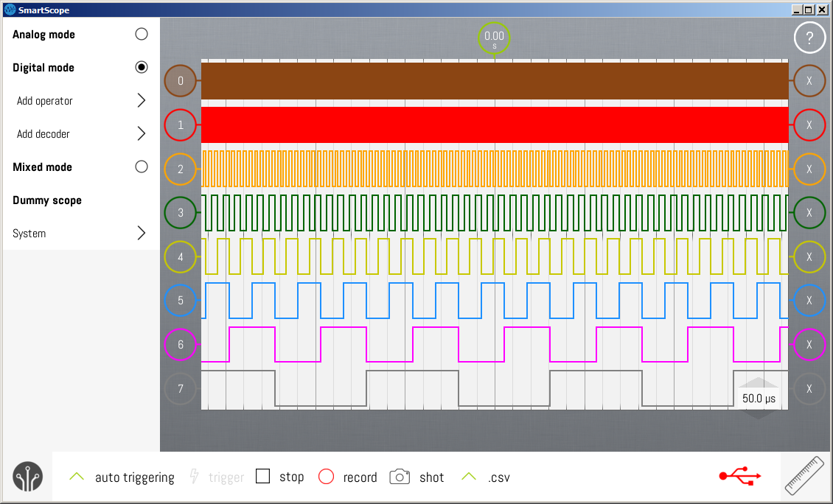Click the channel 1 red circle indicator
This screenshot has height=504, width=833.
181,125
